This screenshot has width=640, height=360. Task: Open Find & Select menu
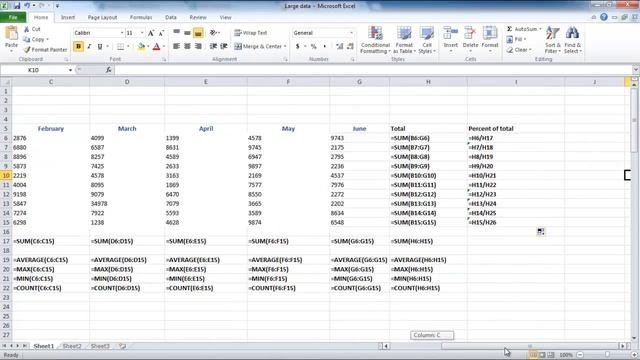[573, 40]
